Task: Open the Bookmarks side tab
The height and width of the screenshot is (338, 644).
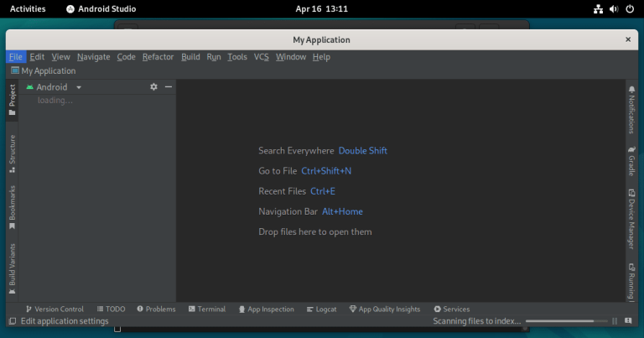Action: coord(13,207)
